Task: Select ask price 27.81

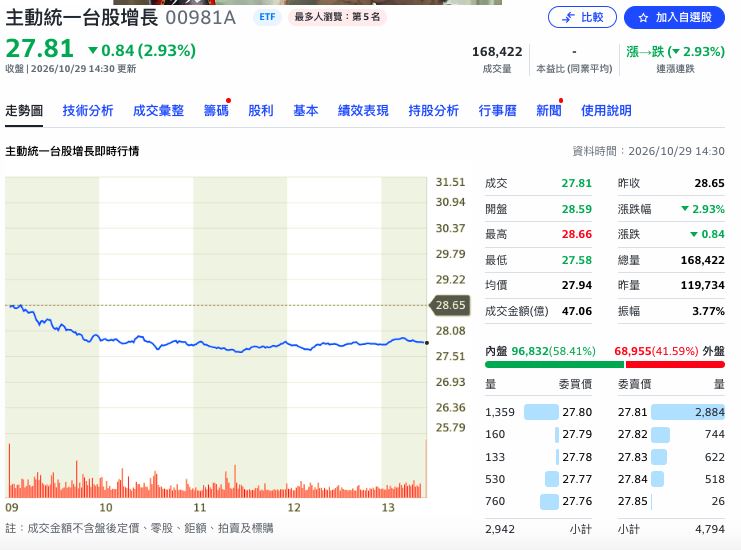Action: point(632,412)
